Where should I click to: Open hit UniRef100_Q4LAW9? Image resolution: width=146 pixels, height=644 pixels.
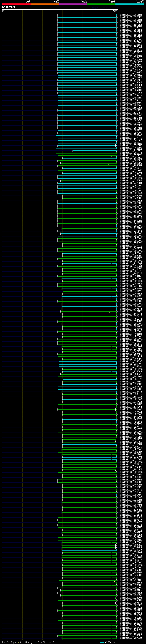tap(131, 40)
